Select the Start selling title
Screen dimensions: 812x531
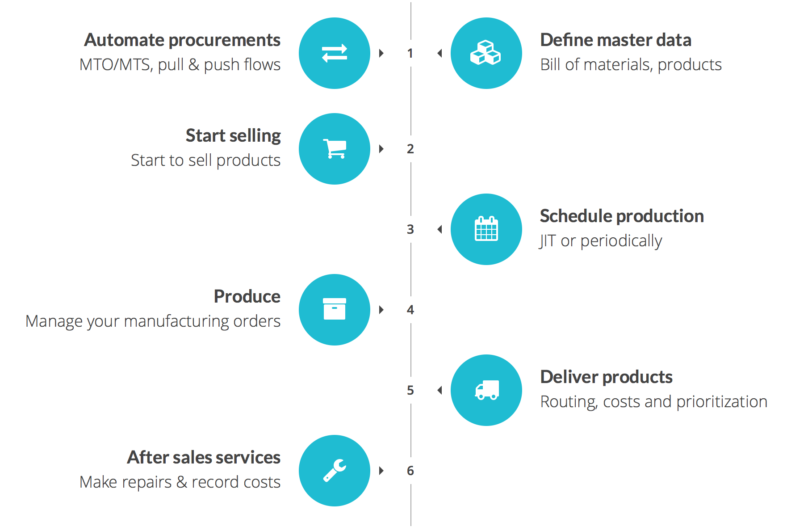click(x=233, y=136)
